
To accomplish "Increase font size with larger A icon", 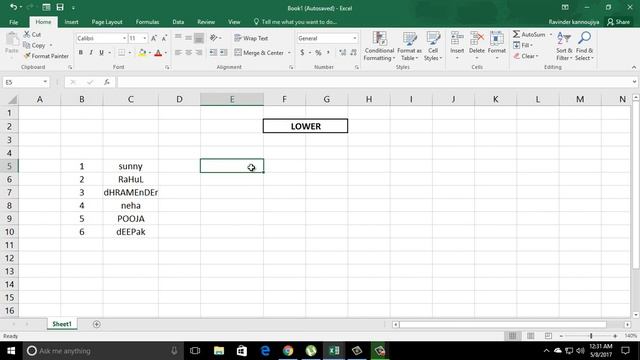I will 154,38.
